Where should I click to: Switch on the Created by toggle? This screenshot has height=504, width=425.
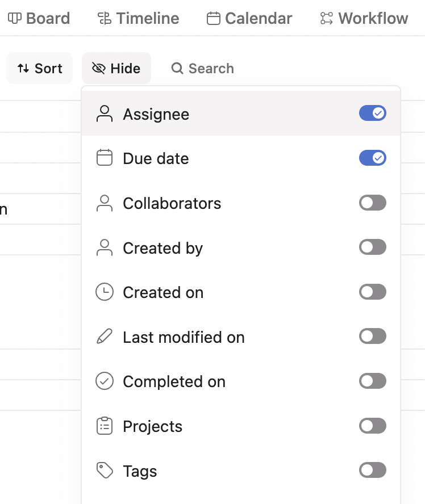[x=373, y=247]
